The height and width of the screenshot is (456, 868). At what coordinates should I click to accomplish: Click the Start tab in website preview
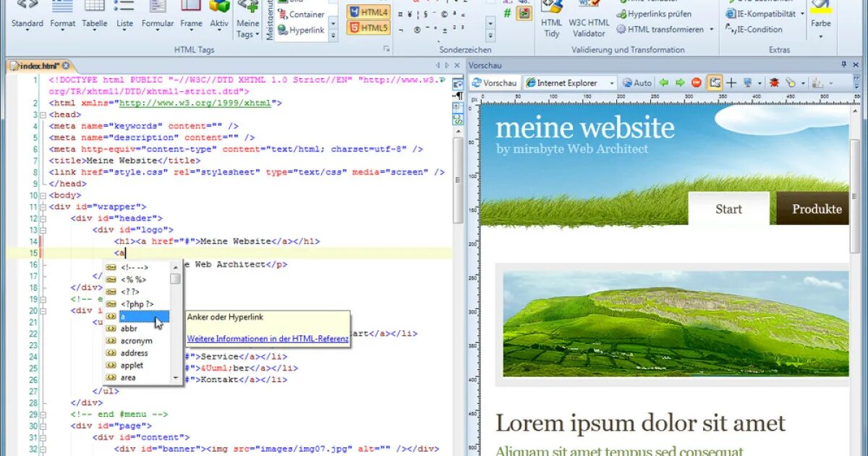(728, 209)
